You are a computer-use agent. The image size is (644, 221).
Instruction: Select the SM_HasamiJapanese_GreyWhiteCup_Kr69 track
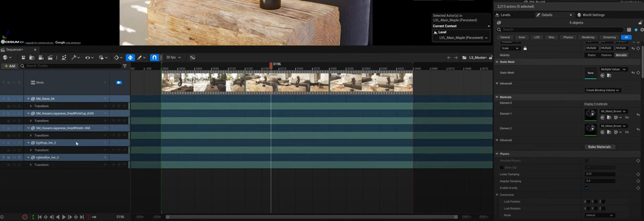tap(65, 114)
